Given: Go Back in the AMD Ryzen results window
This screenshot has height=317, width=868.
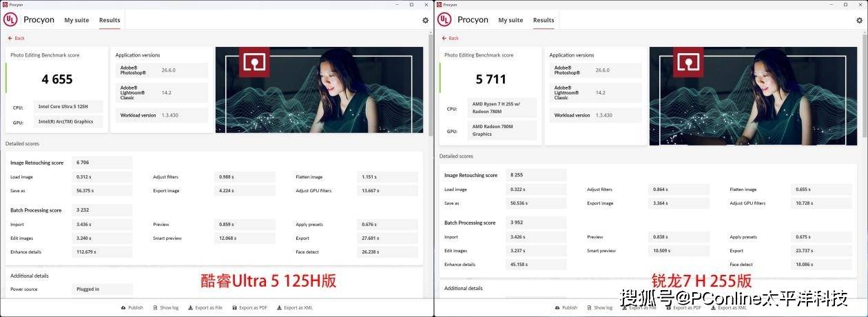Looking at the screenshot, I should (x=450, y=39).
